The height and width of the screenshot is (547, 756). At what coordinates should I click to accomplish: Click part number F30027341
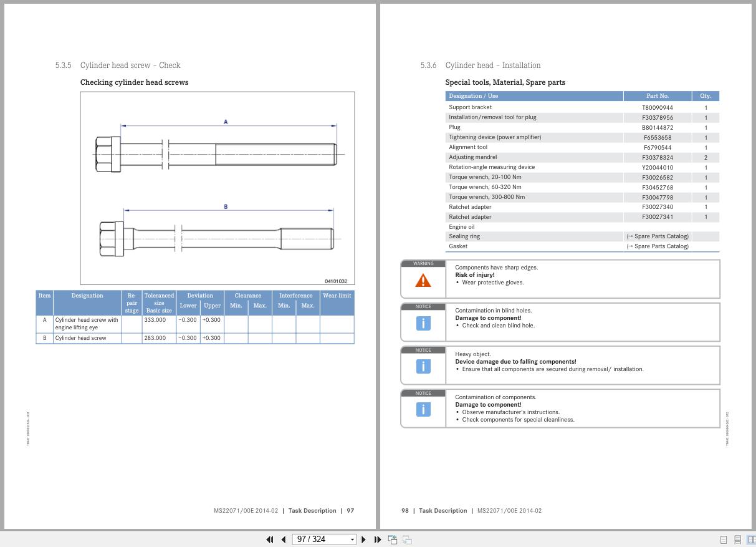pos(658,217)
